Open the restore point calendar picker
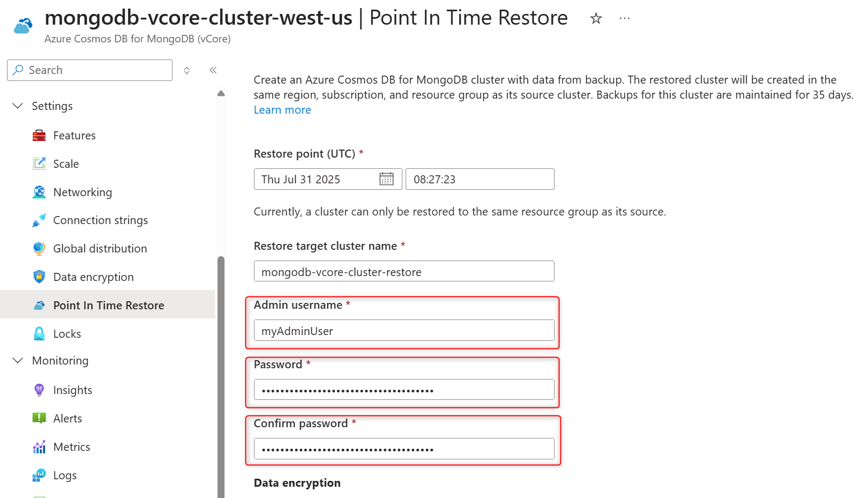 (386, 179)
